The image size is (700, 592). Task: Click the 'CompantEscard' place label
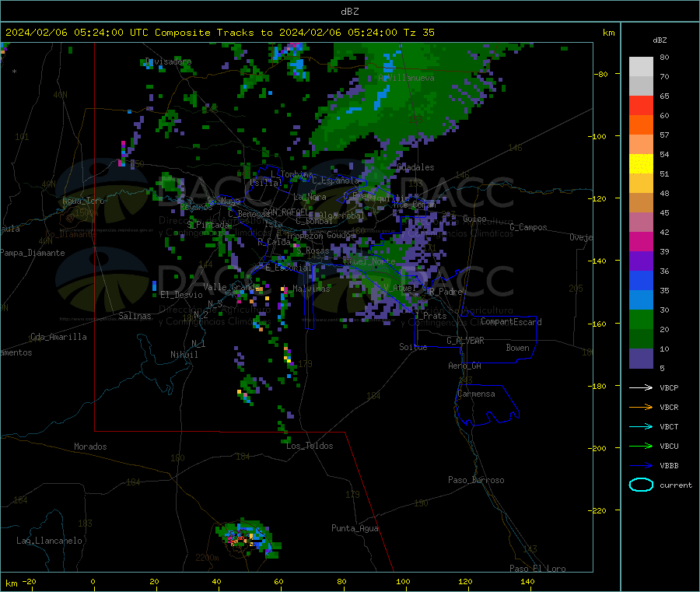pyautogui.click(x=511, y=322)
